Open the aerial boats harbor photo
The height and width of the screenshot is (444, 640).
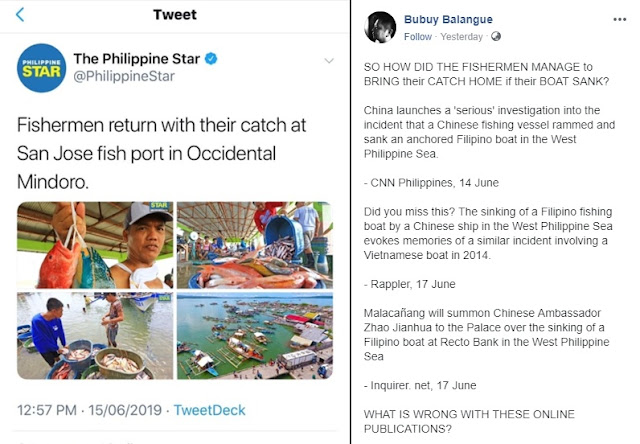[254, 336]
